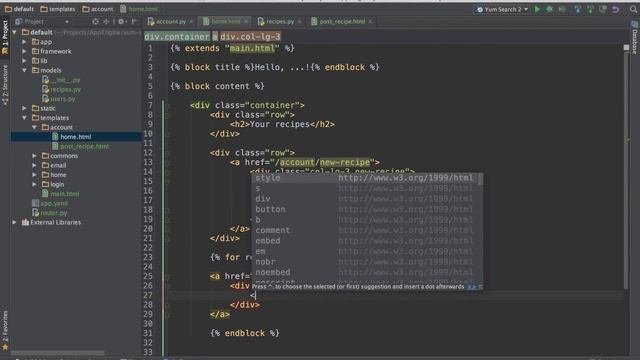This screenshot has width=640, height=360.
Task: Close the post_recipe.html tab
Action: (370, 21)
